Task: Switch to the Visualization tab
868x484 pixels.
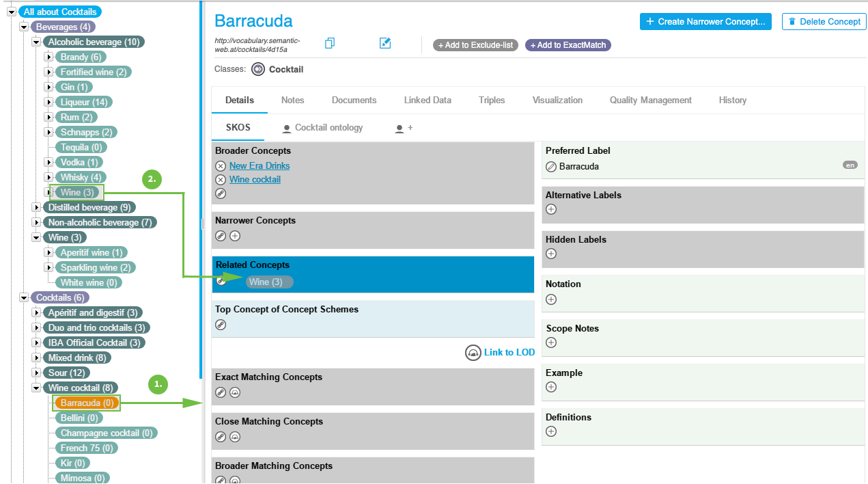Action: [557, 100]
